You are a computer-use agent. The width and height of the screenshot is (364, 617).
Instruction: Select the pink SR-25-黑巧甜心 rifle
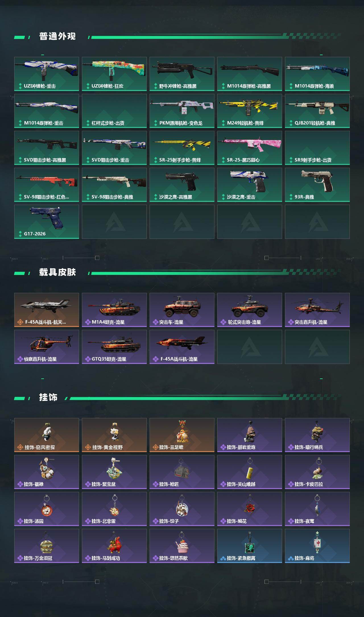click(250, 148)
